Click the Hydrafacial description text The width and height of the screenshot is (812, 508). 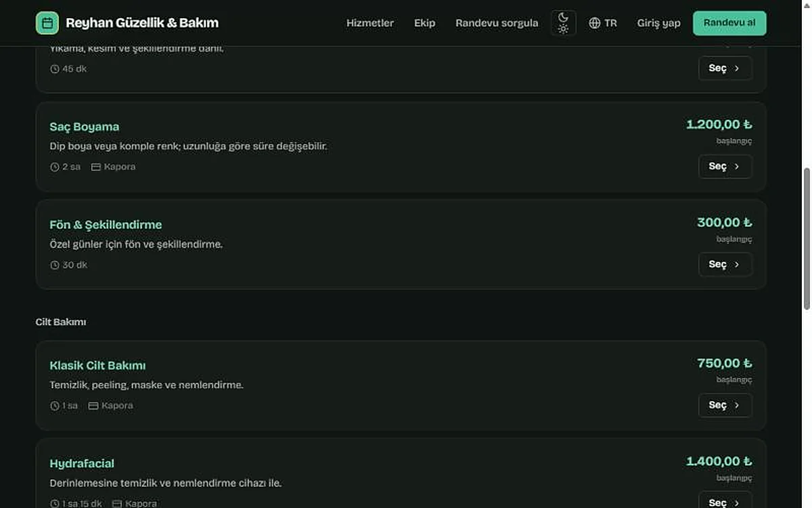click(x=166, y=484)
